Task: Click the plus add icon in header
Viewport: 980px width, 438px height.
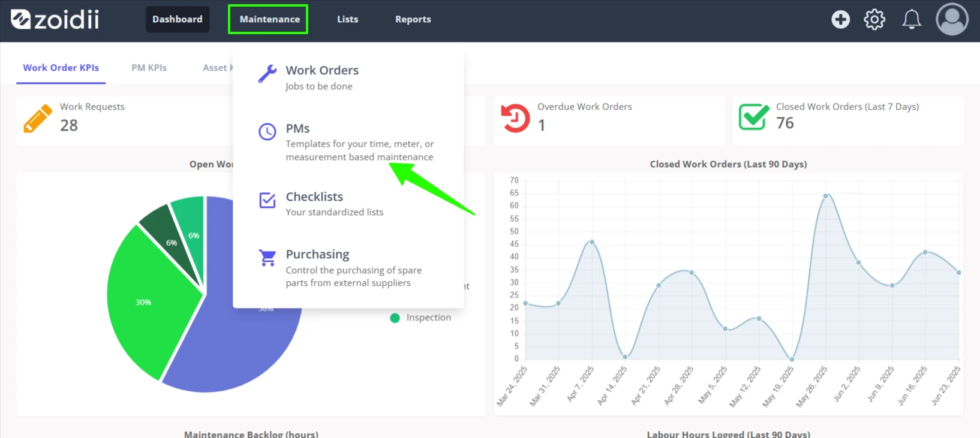Action: pyautogui.click(x=840, y=19)
